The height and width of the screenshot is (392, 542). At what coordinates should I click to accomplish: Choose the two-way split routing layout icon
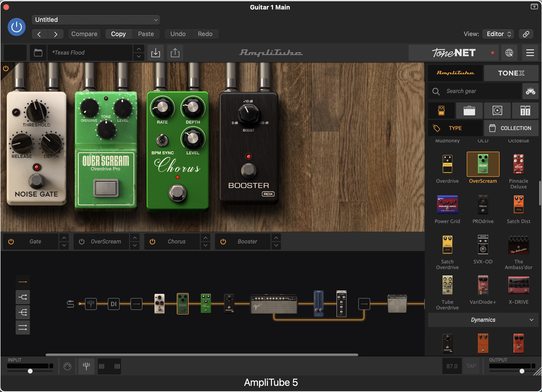23,297
